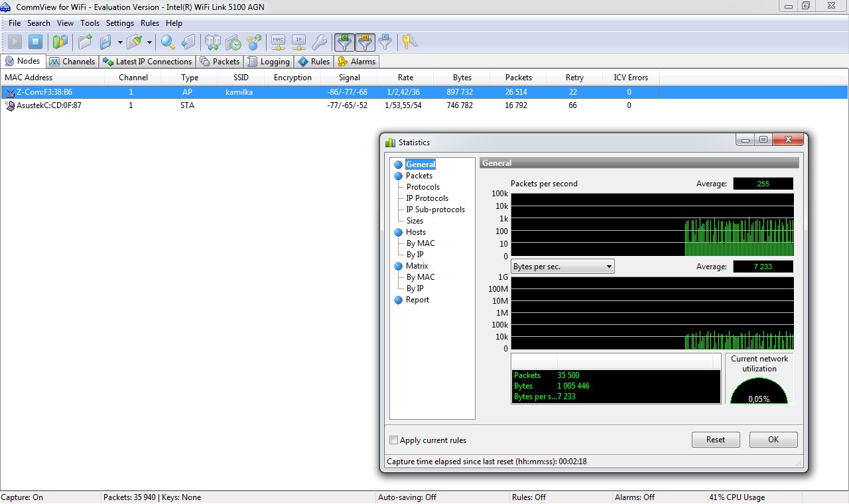Sort nodes by the Signal column header

350,78
